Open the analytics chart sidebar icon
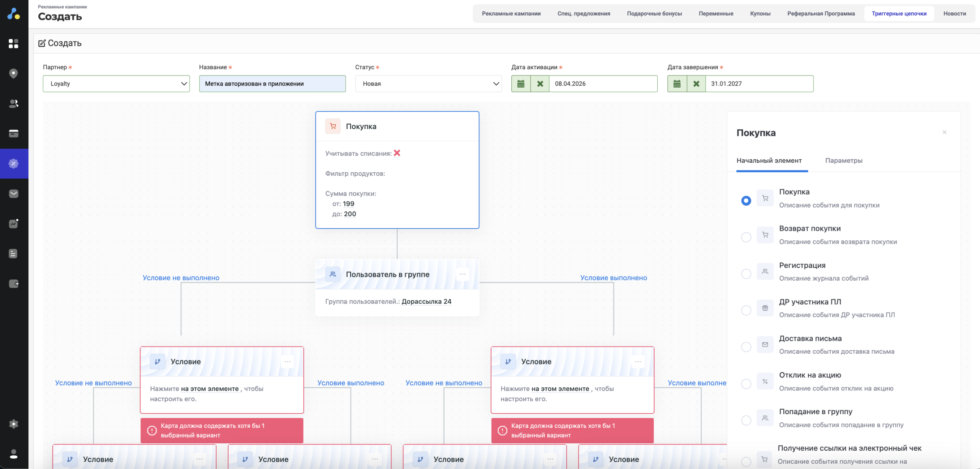 pos(13,224)
